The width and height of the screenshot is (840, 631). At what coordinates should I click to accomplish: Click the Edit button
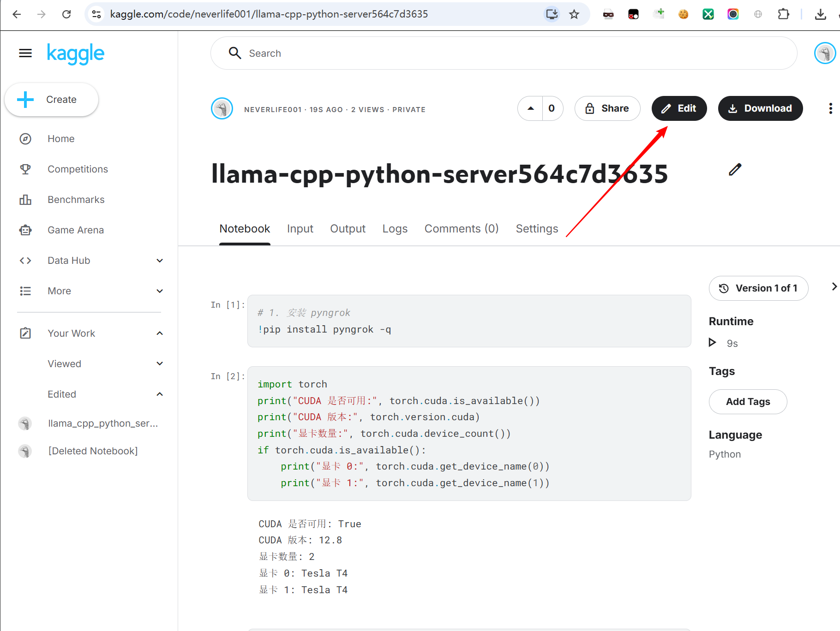(679, 108)
